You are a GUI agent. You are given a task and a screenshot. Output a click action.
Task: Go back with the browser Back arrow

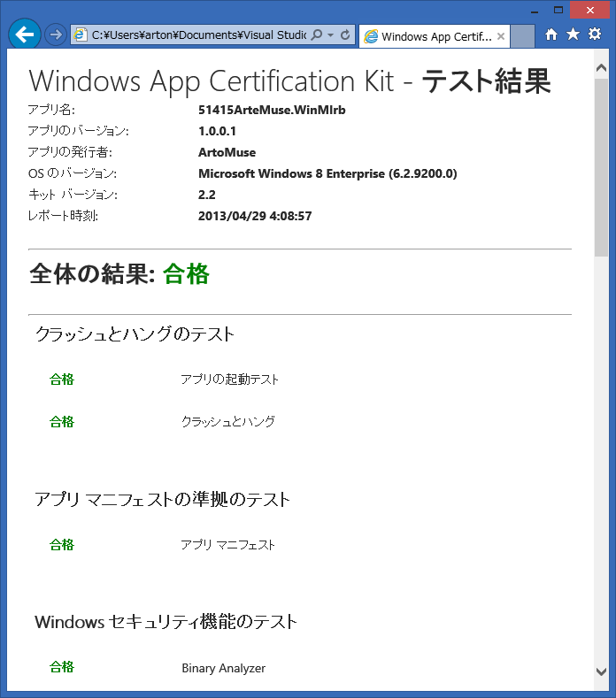coord(25,35)
